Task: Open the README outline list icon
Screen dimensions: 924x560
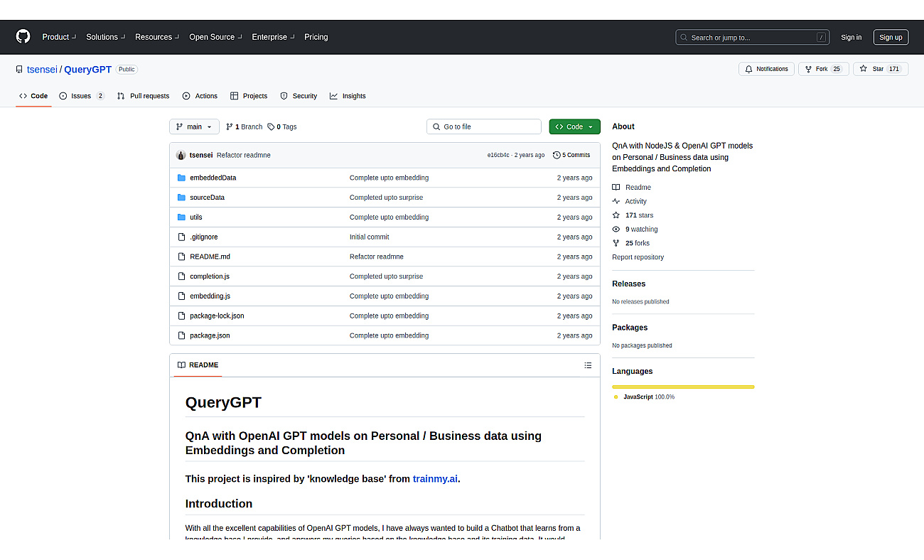Action: (588, 365)
